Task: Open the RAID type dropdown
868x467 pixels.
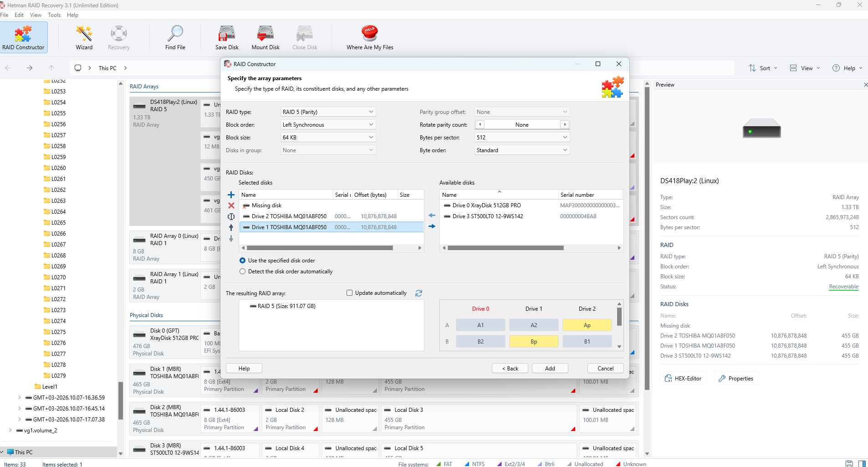Action: [328, 112]
